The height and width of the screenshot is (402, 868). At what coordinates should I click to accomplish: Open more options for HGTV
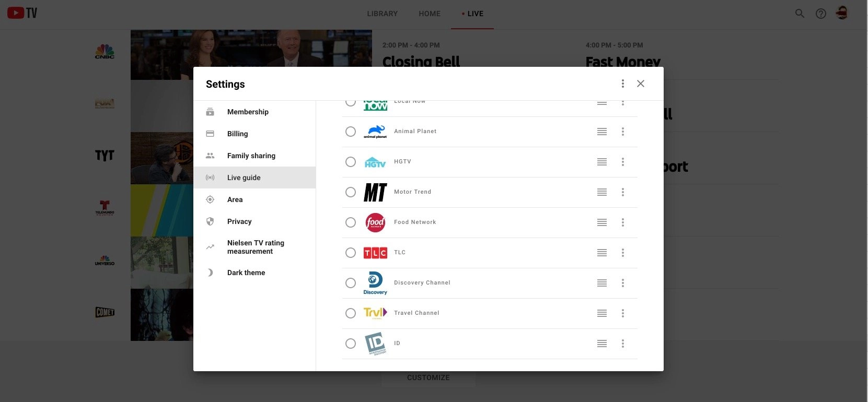click(x=622, y=162)
